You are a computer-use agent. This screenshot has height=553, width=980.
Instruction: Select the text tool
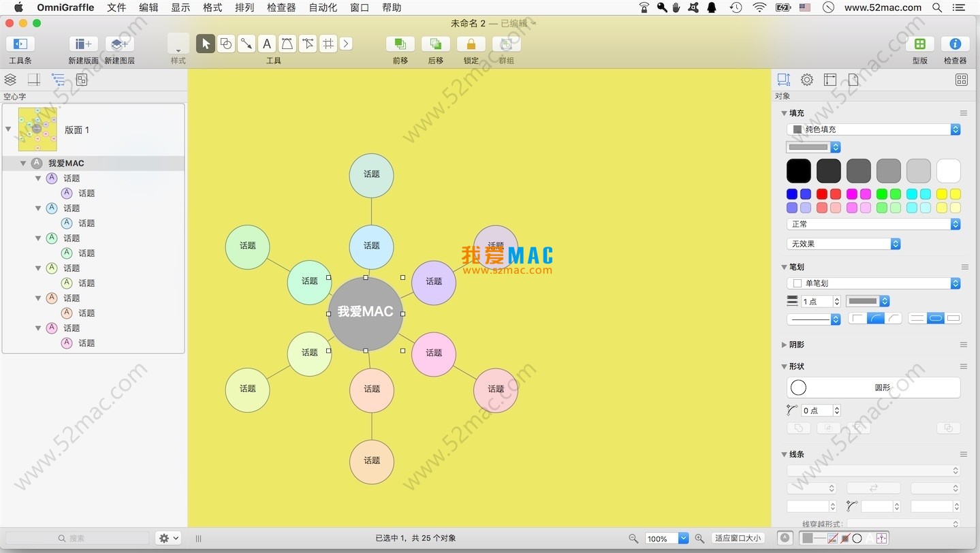coord(267,44)
